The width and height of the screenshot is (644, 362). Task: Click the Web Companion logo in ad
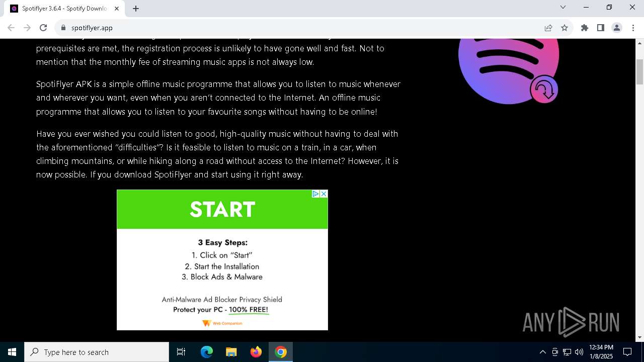click(222, 323)
